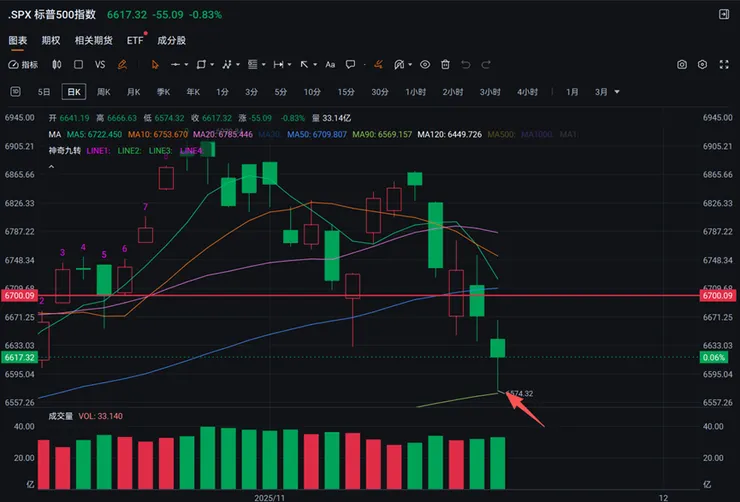
Task: Expand the rectangle shape tool dropdown
Action: click(x=213, y=64)
